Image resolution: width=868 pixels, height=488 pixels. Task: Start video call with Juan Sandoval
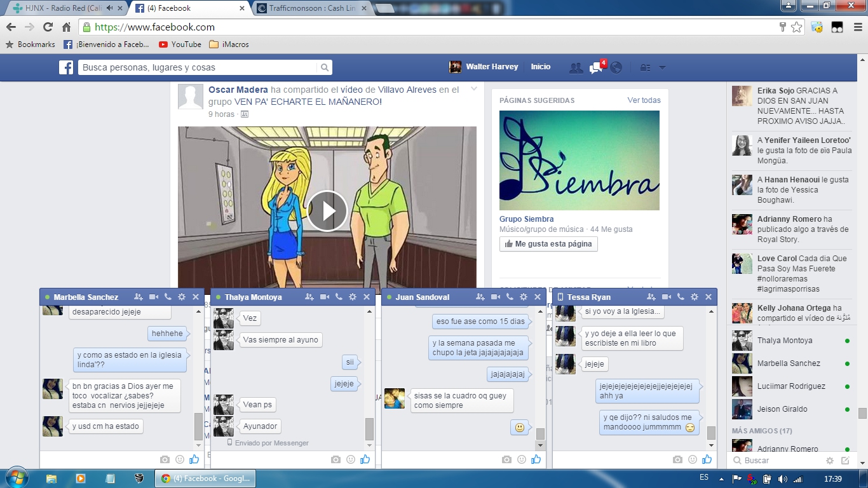496,297
